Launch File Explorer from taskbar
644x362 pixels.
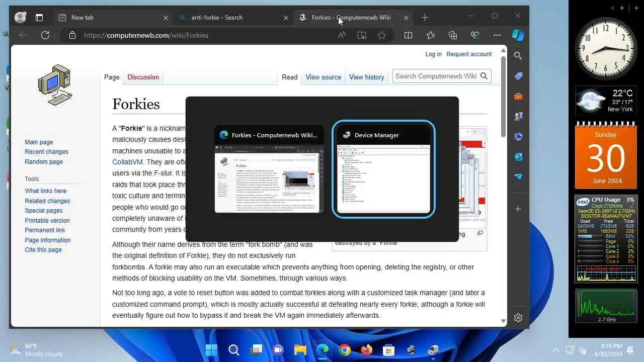(x=300, y=350)
